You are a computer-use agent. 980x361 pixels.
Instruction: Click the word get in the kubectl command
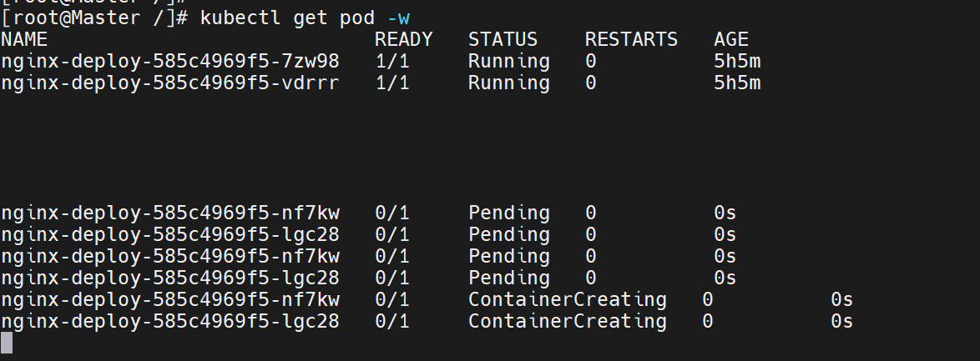tap(311, 18)
